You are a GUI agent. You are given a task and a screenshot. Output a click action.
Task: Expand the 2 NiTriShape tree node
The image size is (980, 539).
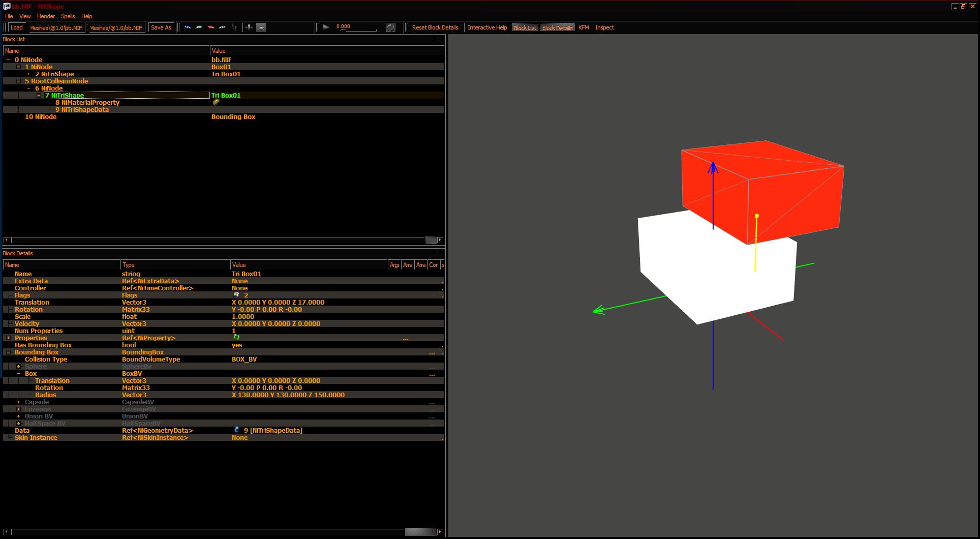[x=29, y=74]
